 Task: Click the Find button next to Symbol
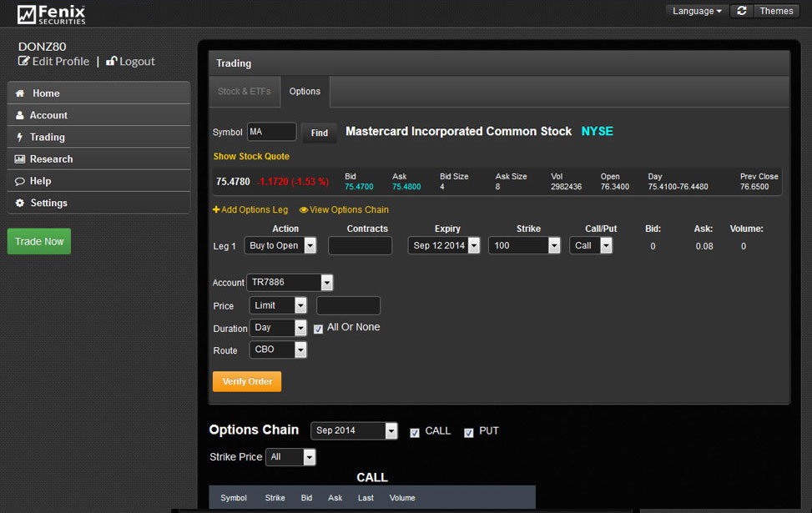click(x=319, y=133)
